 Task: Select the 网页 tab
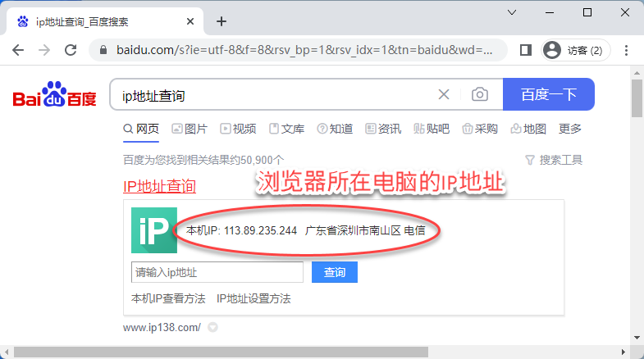(x=141, y=129)
